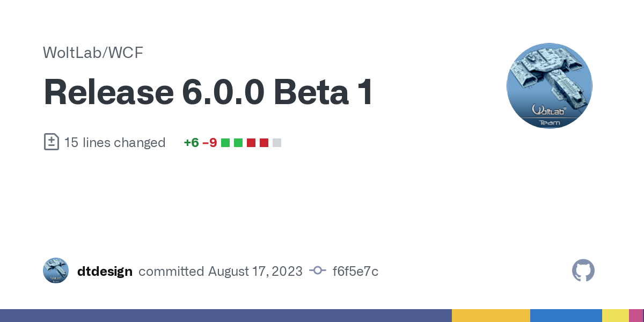
Task: Click the −9 deletions count
Action: [x=209, y=143]
